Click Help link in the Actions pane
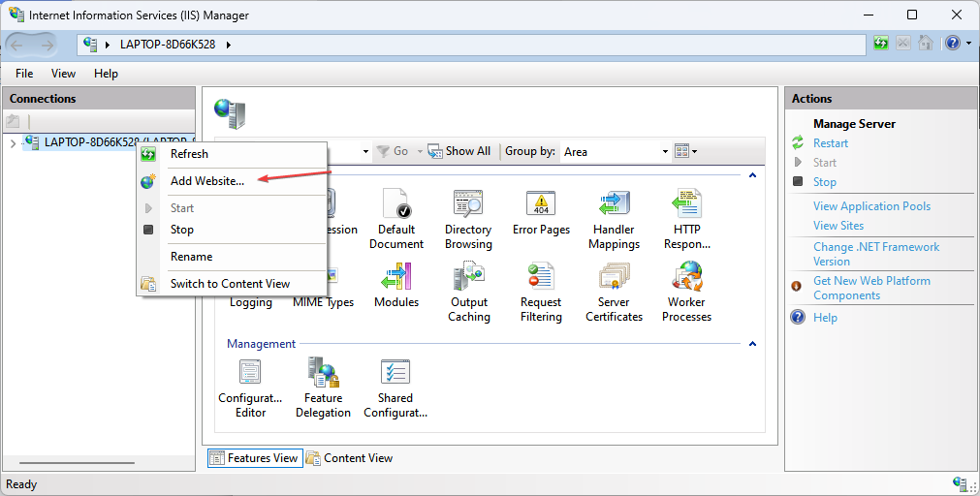The image size is (980, 496). pyautogui.click(x=825, y=318)
